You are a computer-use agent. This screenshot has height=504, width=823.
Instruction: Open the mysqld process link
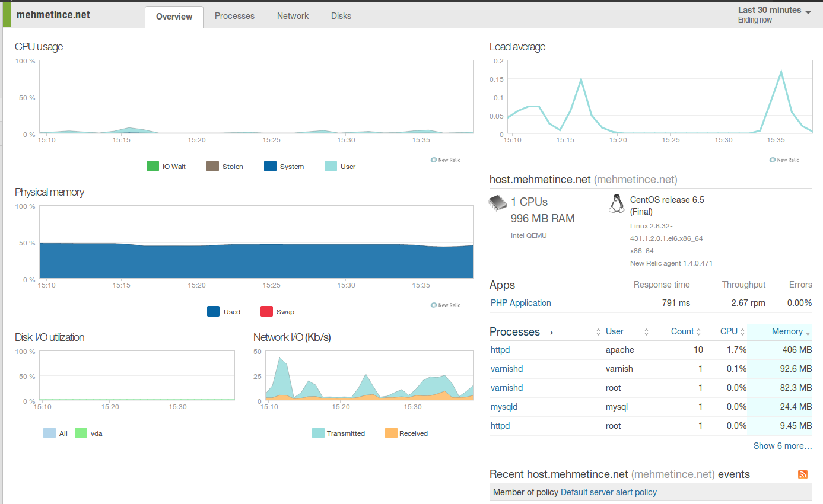click(x=504, y=407)
